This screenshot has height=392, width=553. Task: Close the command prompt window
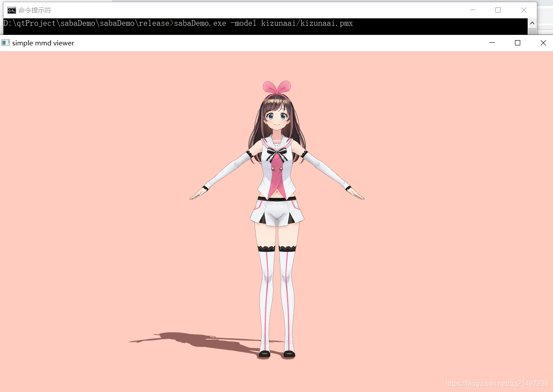pos(523,10)
